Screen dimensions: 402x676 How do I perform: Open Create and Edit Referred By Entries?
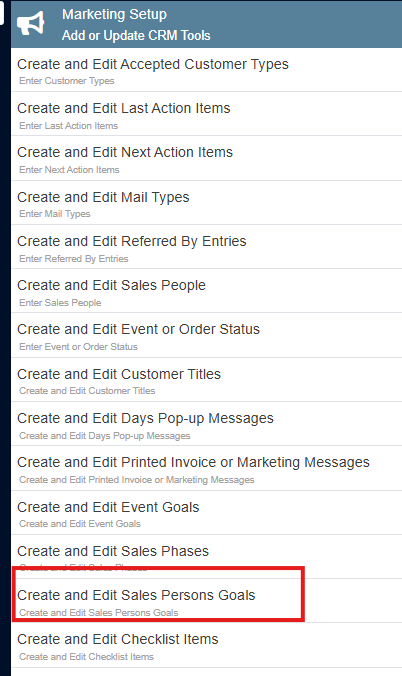(x=206, y=247)
